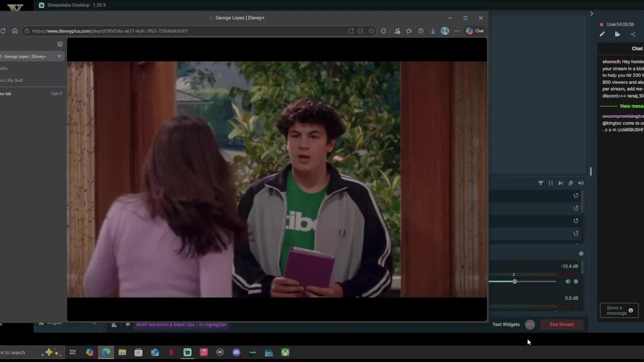Select the Chat tab in Streamlabs
The image size is (644, 362).
pos(637,48)
